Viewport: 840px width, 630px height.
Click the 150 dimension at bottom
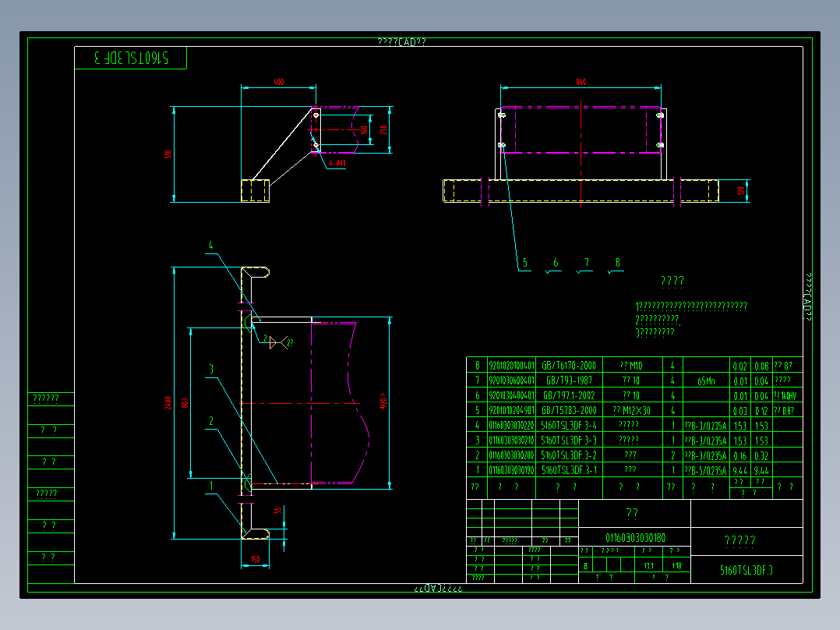click(255, 560)
